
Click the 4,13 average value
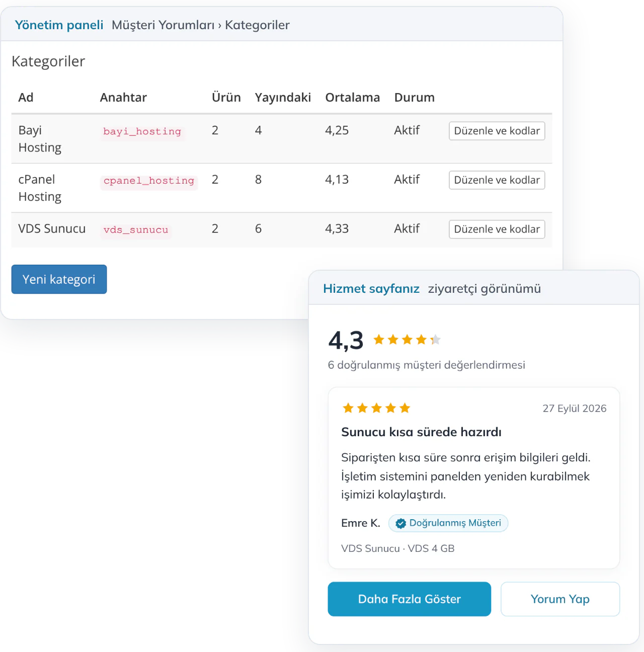point(337,180)
